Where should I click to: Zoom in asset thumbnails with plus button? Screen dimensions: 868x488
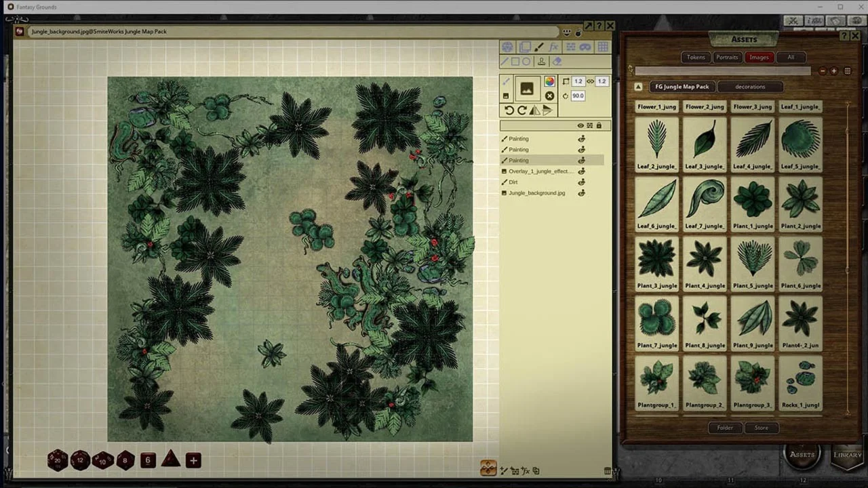[x=834, y=70]
